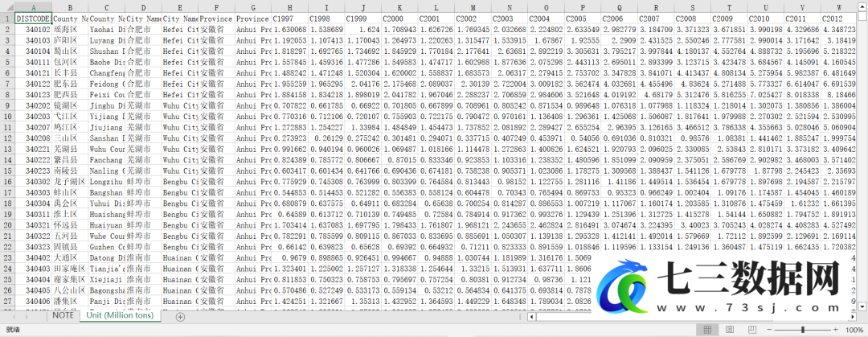
Task: Select value 0.273923 in Sanshan row
Action: pyautogui.click(x=289, y=138)
